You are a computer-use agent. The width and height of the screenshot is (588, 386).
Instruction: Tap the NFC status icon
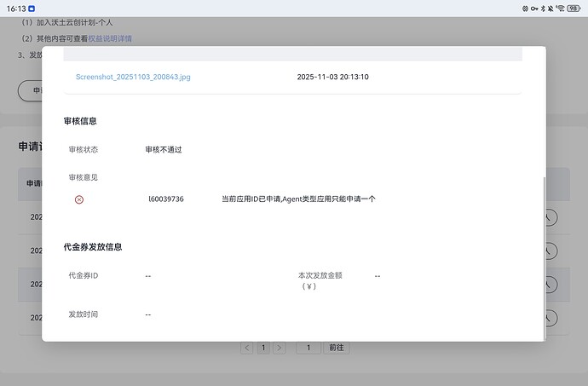525,9
